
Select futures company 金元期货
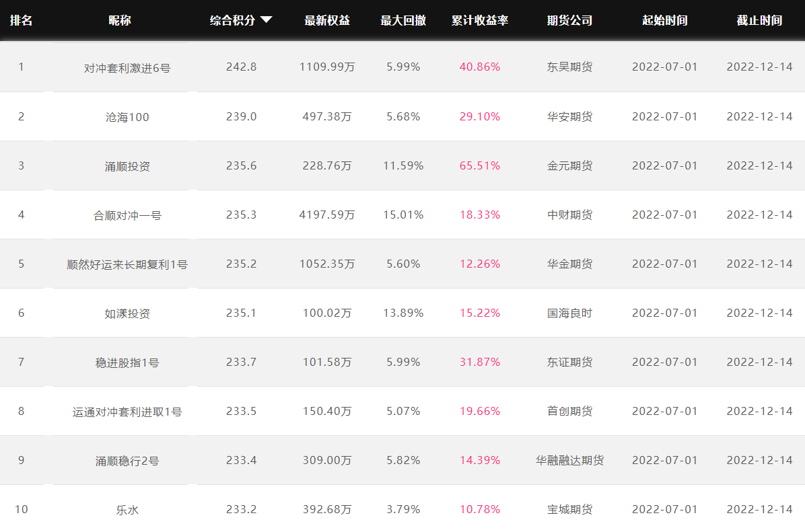[569, 165]
